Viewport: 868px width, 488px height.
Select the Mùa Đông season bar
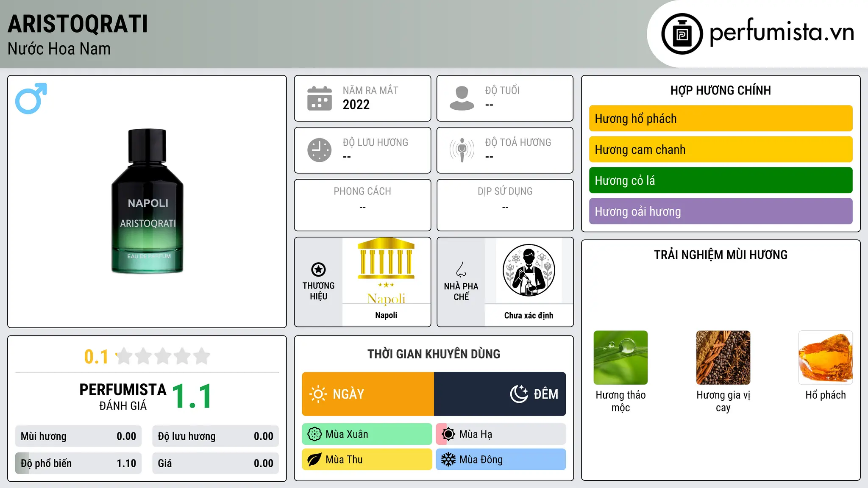pos(501,460)
